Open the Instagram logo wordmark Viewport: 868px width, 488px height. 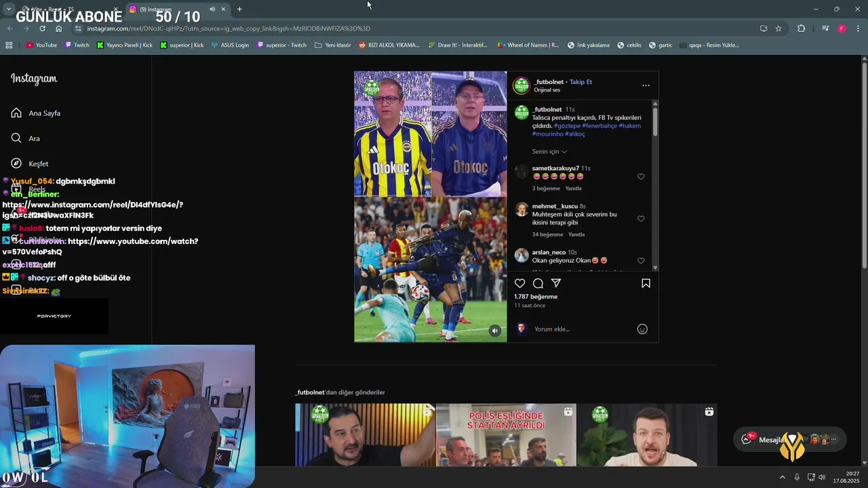34,79
